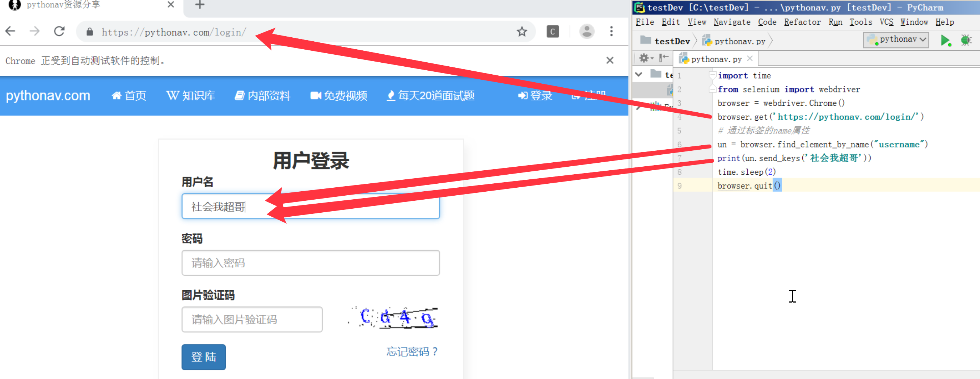Image resolution: width=980 pixels, height=379 pixels.
Task: Click the browser back arrow
Action: pyautogui.click(x=10, y=31)
